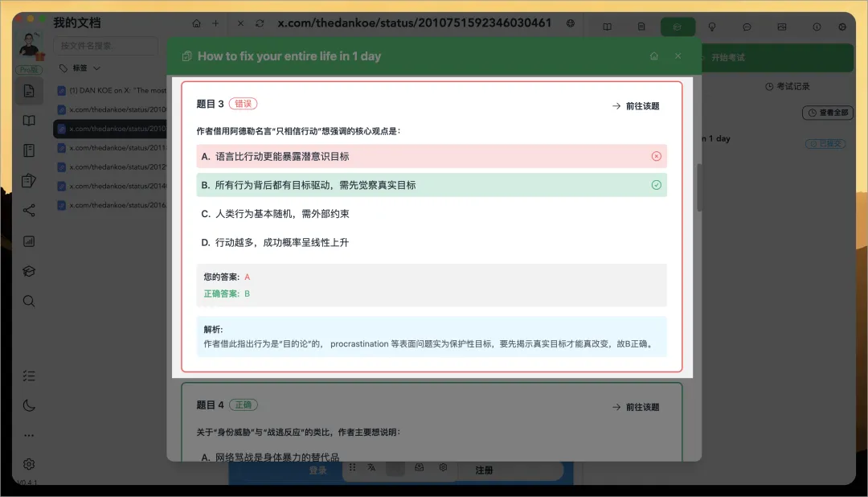Open the statistics chart icon in left sidebar
Viewport: 868px width, 497px height.
pos(29,240)
